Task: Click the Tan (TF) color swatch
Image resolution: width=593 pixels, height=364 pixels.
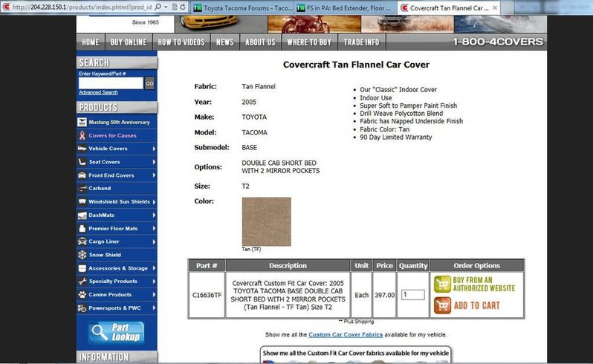Action: point(266,221)
